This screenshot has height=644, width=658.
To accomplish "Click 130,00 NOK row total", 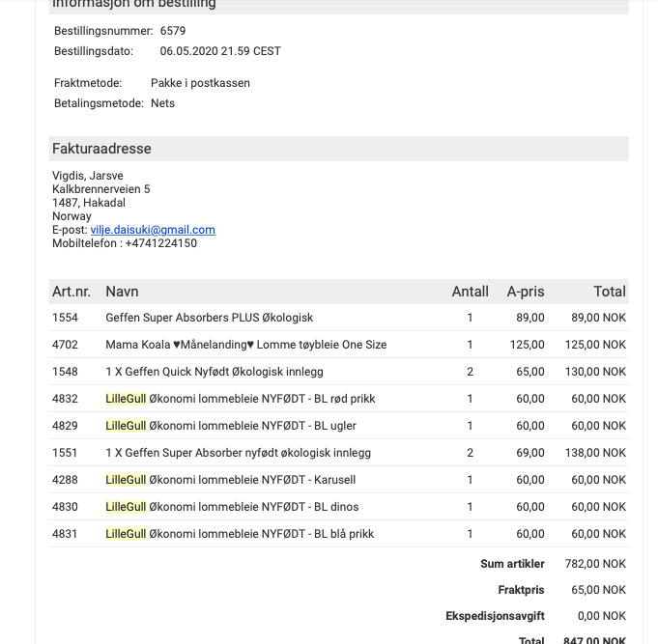I will point(595,372).
